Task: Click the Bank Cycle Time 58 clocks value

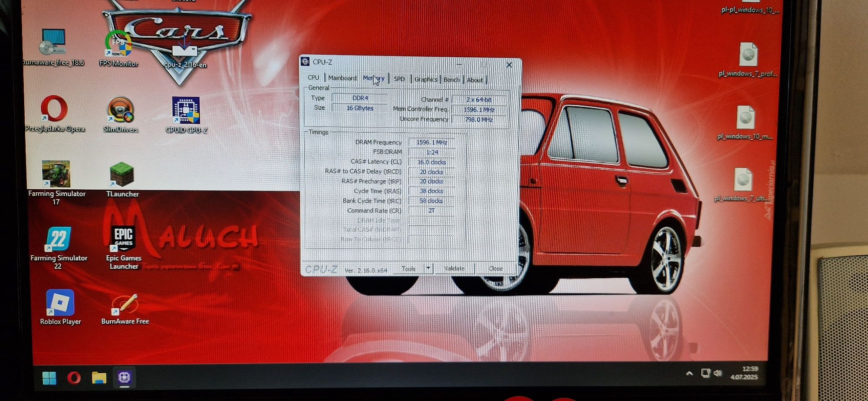Action: [x=431, y=201]
